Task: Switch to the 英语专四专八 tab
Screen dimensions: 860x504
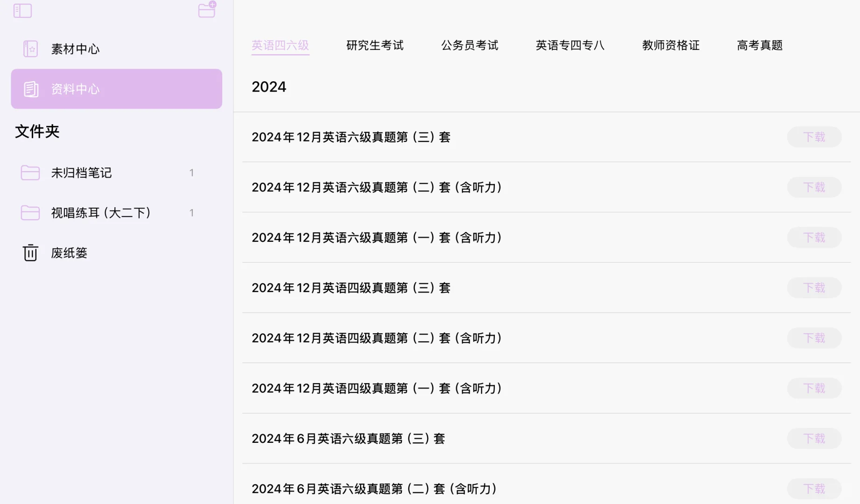Action: [x=571, y=45]
